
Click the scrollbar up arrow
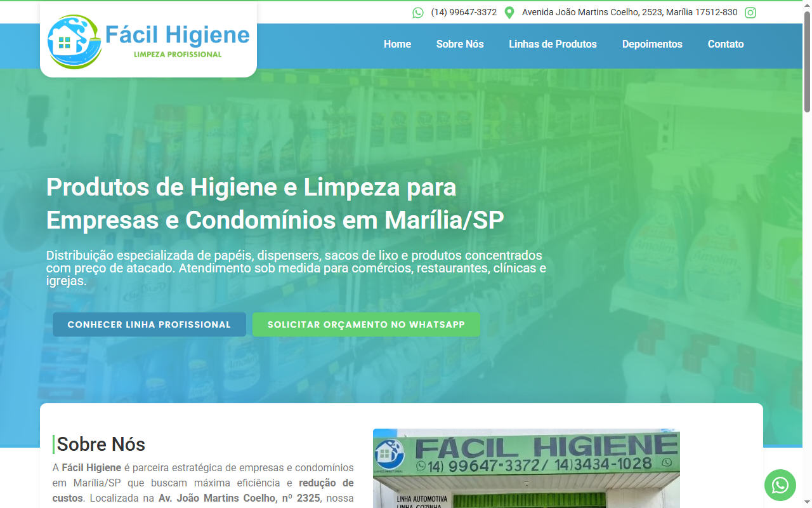(x=807, y=5)
